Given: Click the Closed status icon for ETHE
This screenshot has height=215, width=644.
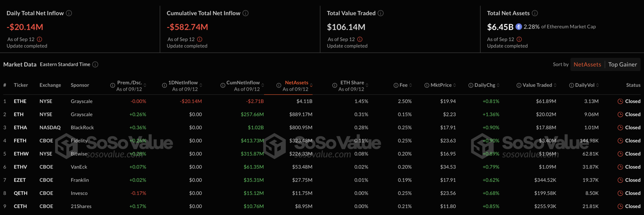Looking at the screenshot, I should [620, 101].
